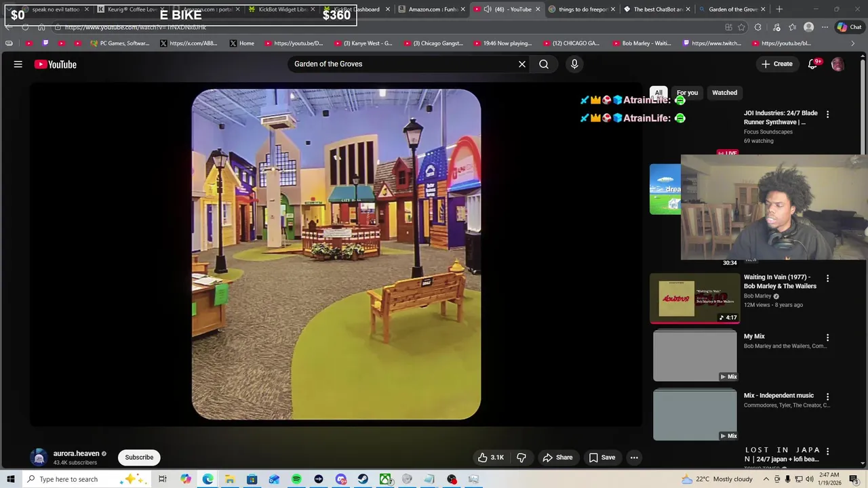Open the YouTube guide hamburger menu

coord(18,64)
